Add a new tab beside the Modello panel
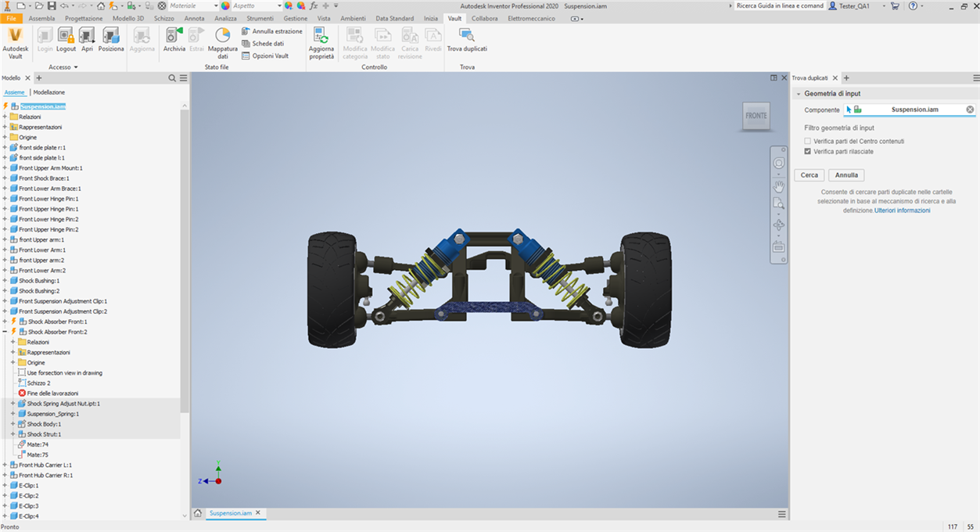The width and height of the screenshot is (980, 532). [x=38, y=78]
